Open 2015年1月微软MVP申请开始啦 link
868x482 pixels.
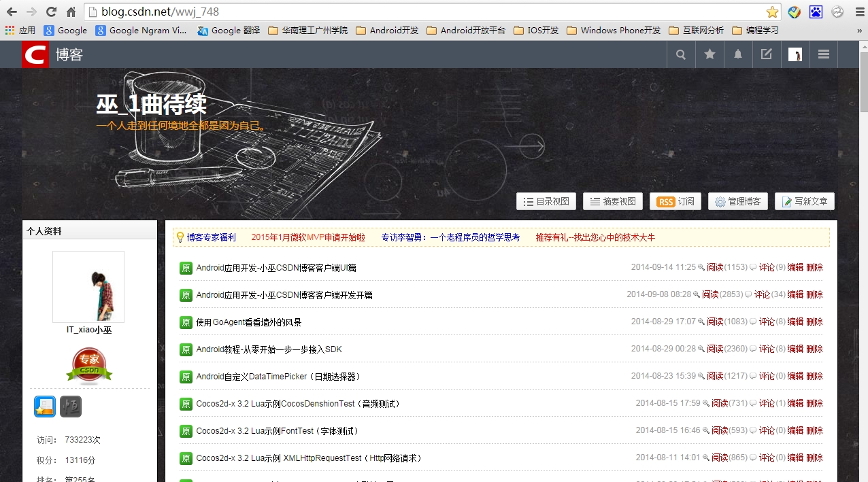point(308,237)
